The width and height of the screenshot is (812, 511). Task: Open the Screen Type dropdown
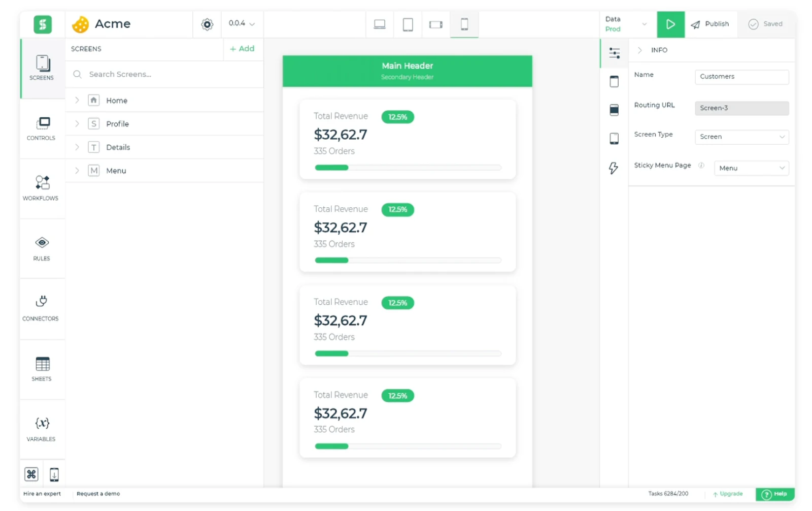741,137
